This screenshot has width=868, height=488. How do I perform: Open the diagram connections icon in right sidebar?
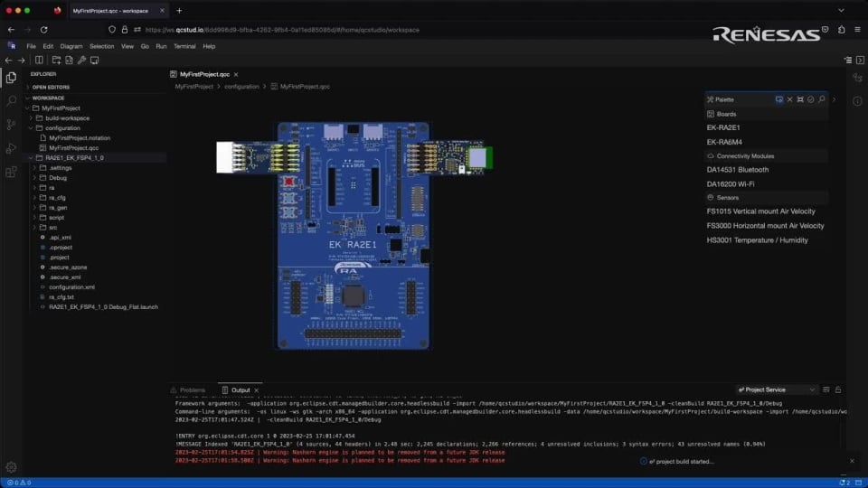point(857,78)
